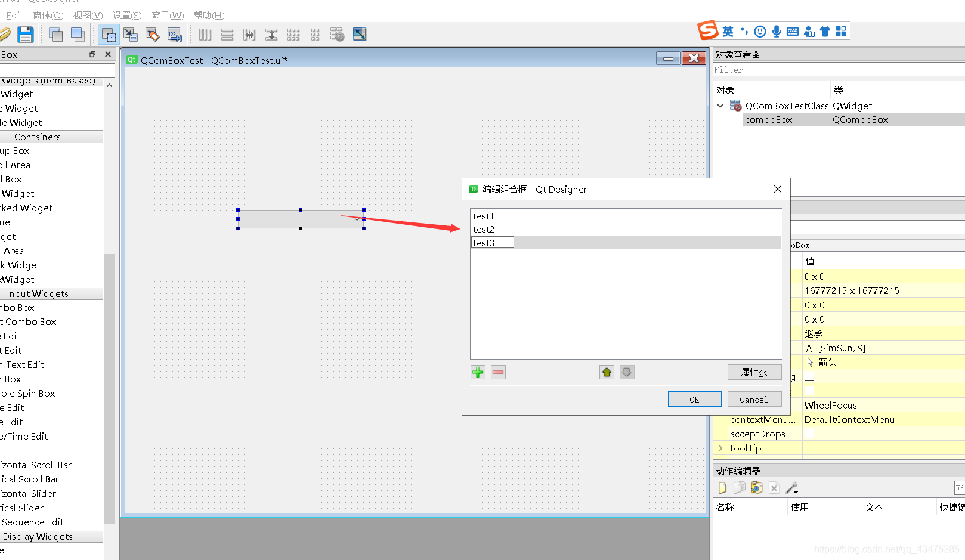Open the Edit menu
This screenshot has height=560, width=965.
pos(15,15)
